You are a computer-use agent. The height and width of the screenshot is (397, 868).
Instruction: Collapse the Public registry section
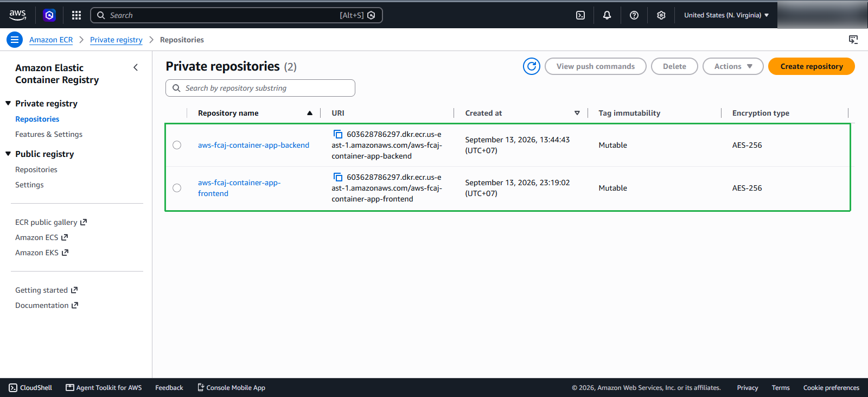click(x=8, y=154)
